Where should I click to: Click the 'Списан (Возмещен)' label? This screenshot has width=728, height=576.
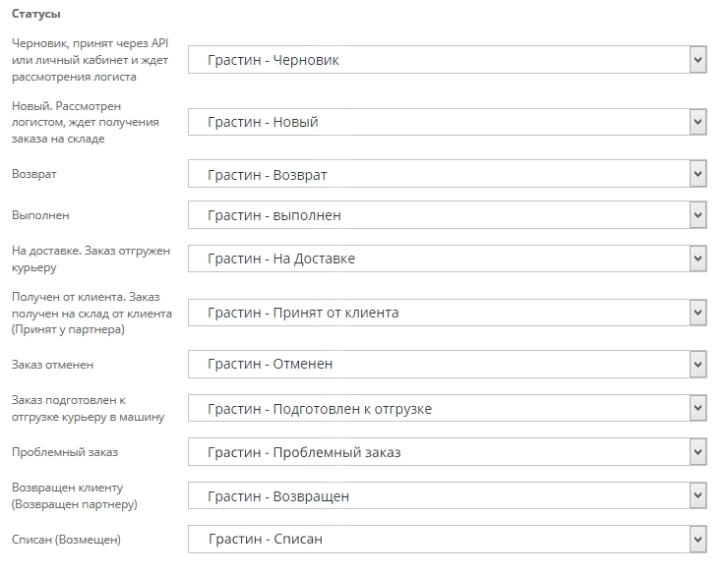66,539
